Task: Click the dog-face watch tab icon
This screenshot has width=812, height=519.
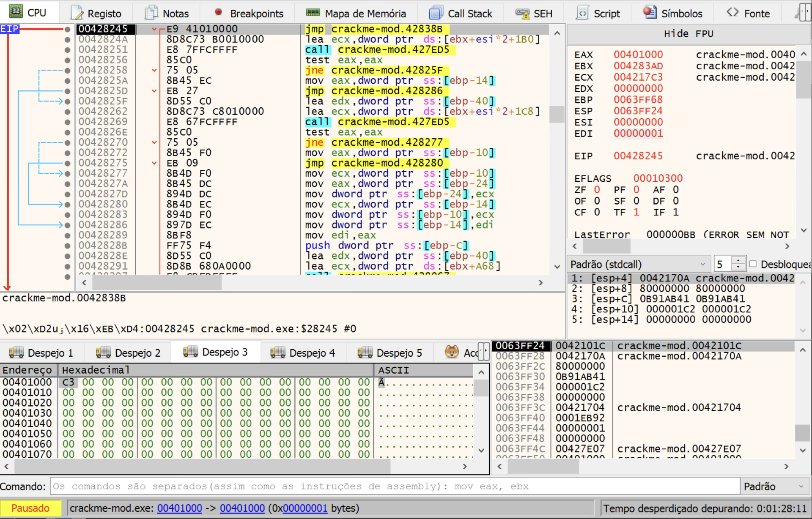Action: pos(452,352)
